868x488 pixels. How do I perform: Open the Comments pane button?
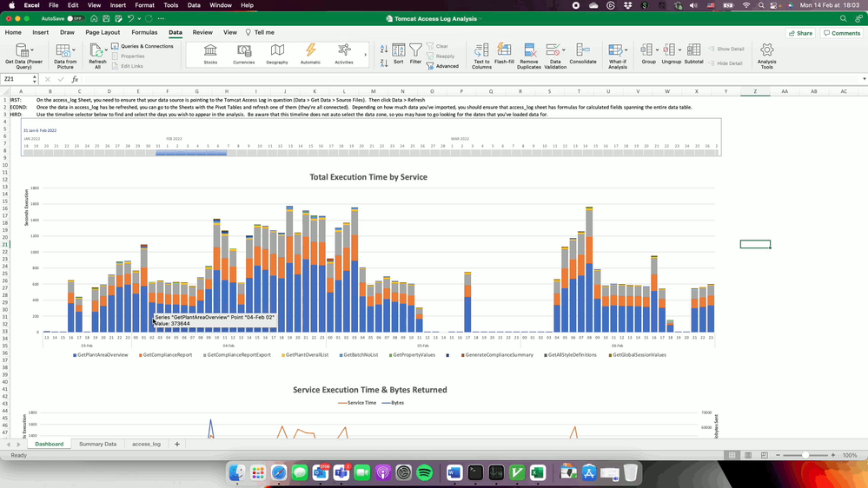[x=842, y=33]
